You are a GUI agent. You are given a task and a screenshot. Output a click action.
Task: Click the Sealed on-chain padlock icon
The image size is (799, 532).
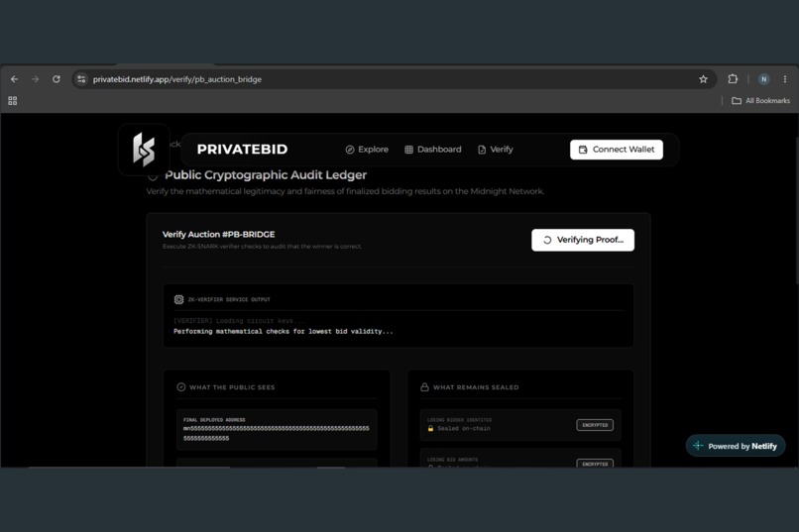[x=430, y=428]
